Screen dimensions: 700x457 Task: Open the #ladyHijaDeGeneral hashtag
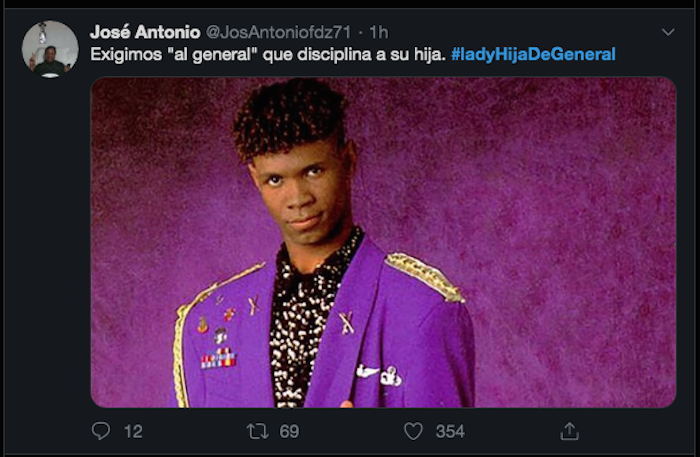tap(533, 53)
